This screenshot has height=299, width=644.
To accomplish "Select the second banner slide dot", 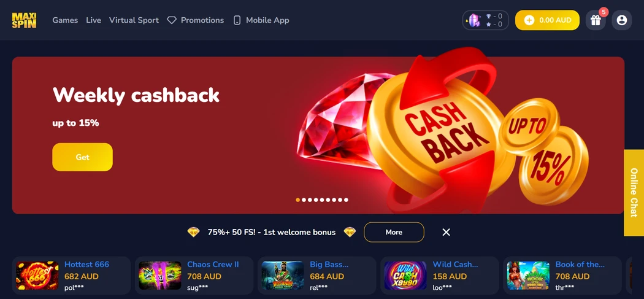I will 304,200.
